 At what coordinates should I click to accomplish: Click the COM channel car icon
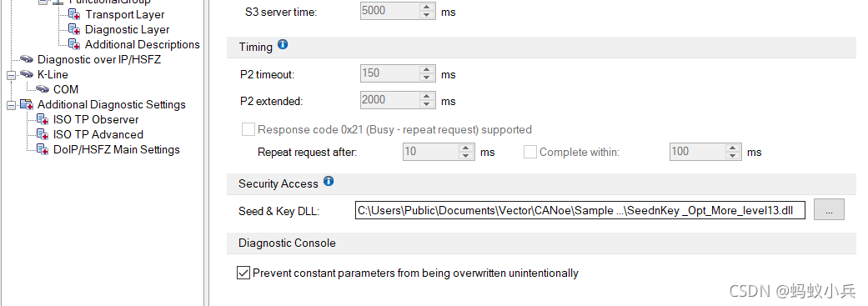pyautogui.click(x=42, y=89)
